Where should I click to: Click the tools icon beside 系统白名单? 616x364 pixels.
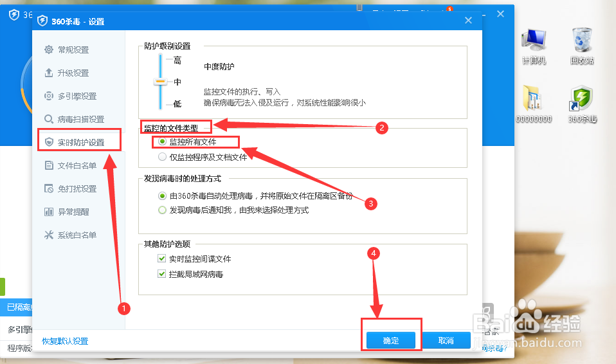tap(49, 235)
